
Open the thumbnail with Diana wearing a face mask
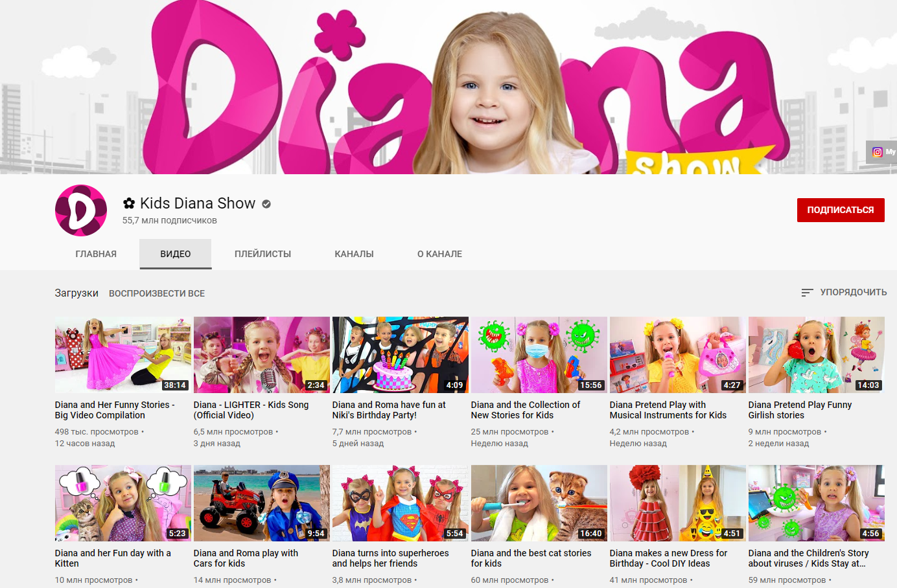(x=539, y=354)
